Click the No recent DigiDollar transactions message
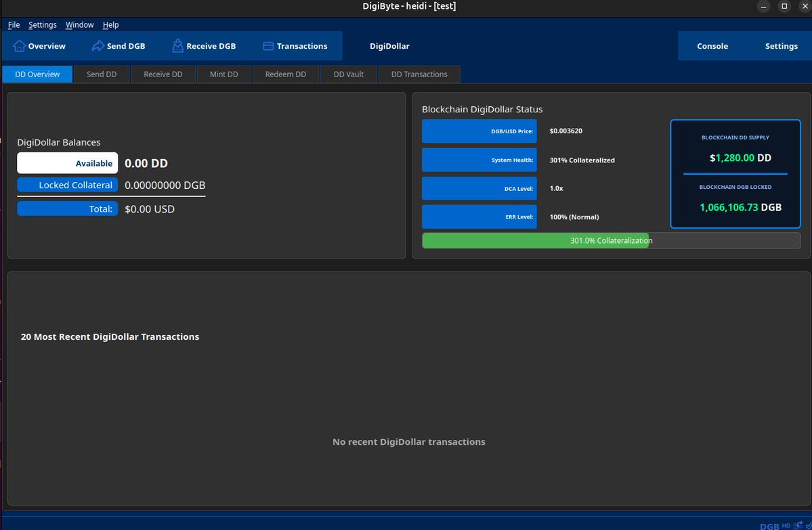Image resolution: width=812 pixels, height=530 pixels. tap(408, 441)
